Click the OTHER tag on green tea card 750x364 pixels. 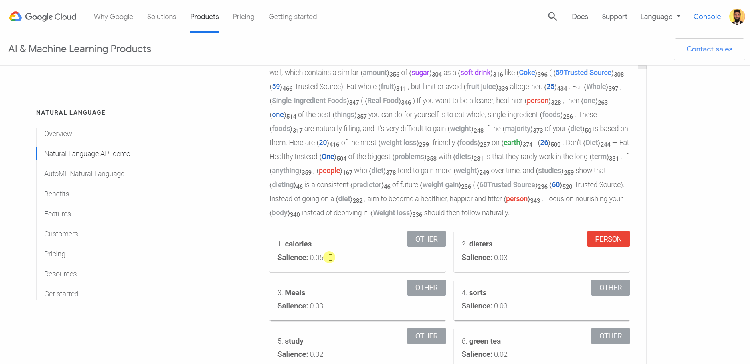click(610, 336)
